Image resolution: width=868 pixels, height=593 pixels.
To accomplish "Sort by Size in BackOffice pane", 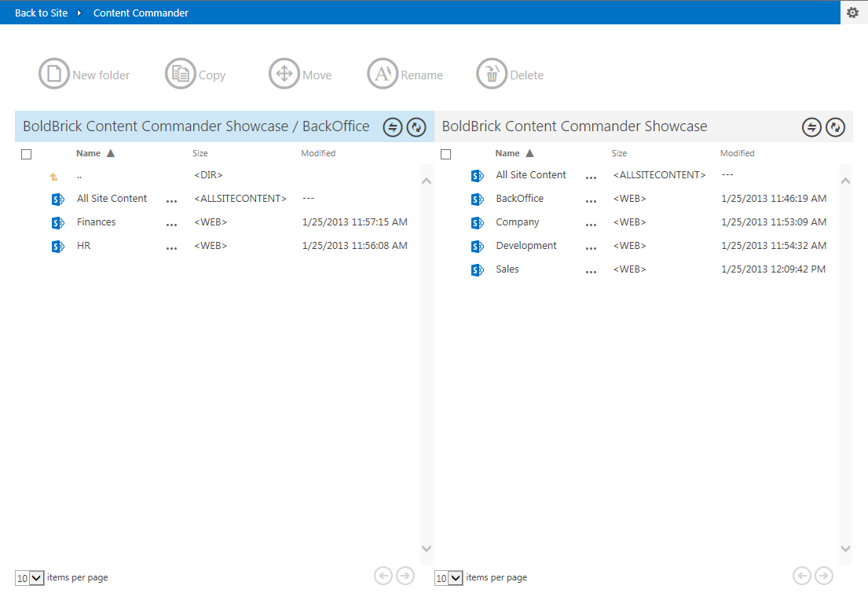I will (x=200, y=153).
